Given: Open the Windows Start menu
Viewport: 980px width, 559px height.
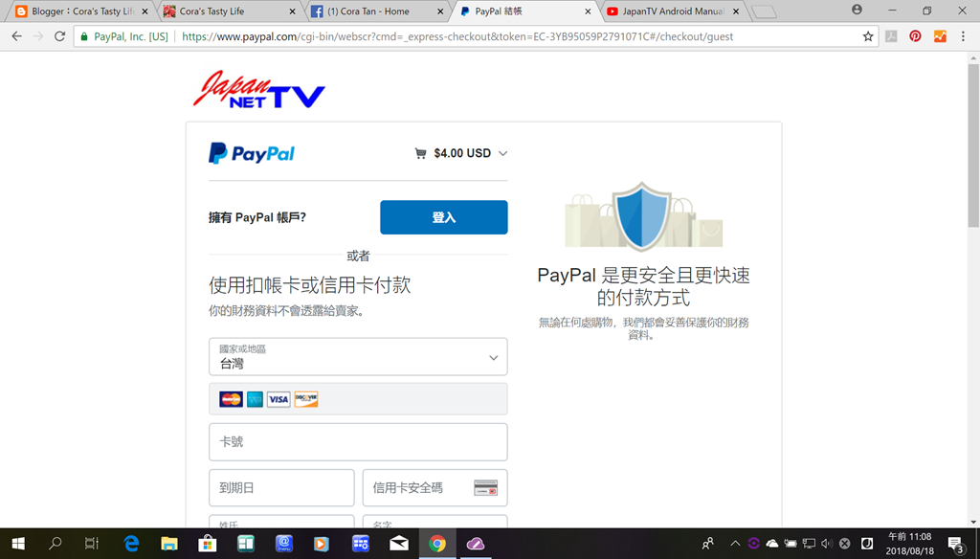Looking at the screenshot, I should pyautogui.click(x=18, y=544).
